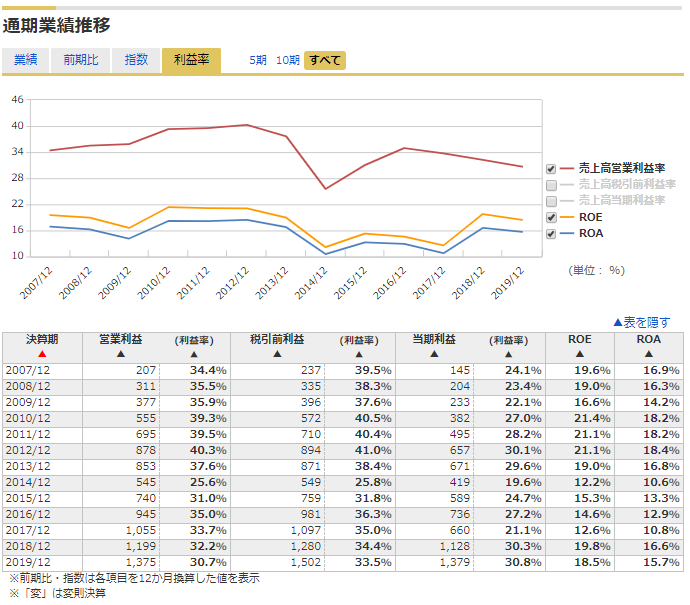Uncheck the ROA series checkbox

551,234
